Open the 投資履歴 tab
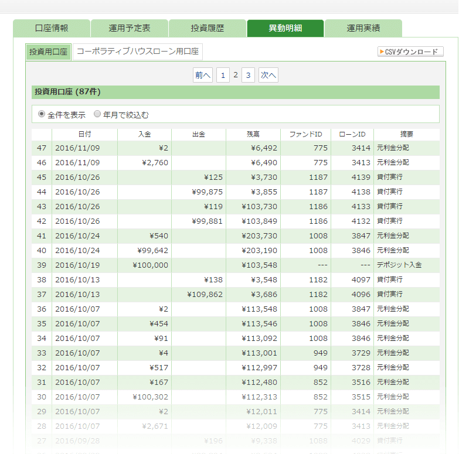 pyautogui.click(x=208, y=28)
